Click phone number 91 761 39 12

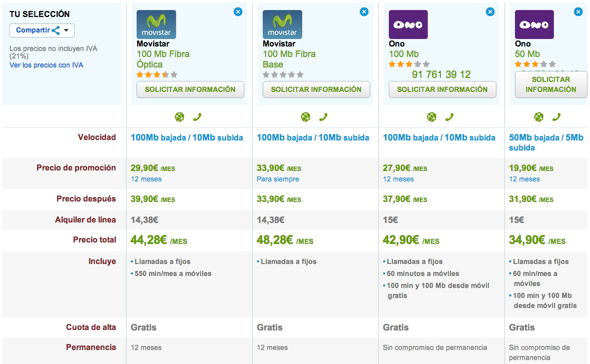click(441, 74)
